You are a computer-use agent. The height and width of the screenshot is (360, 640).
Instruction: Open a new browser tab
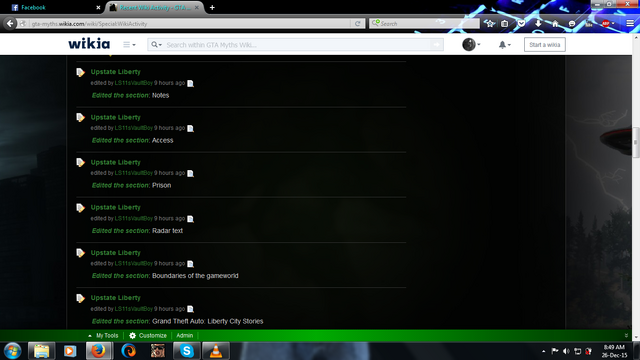[x=212, y=7]
